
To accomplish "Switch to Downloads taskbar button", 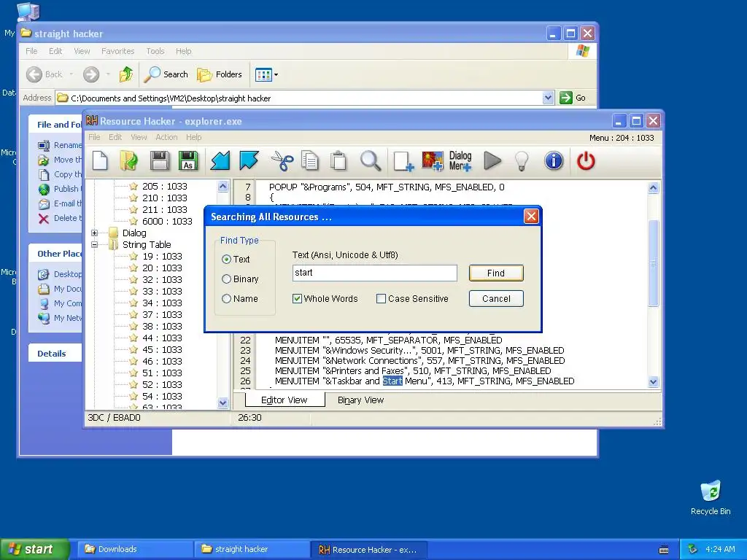I will 135,549.
